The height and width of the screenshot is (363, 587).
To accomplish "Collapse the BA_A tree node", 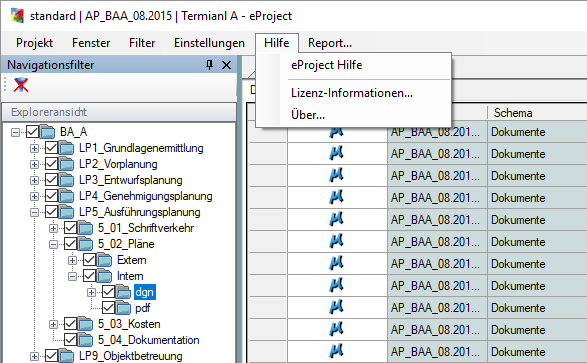I will pos(15,132).
